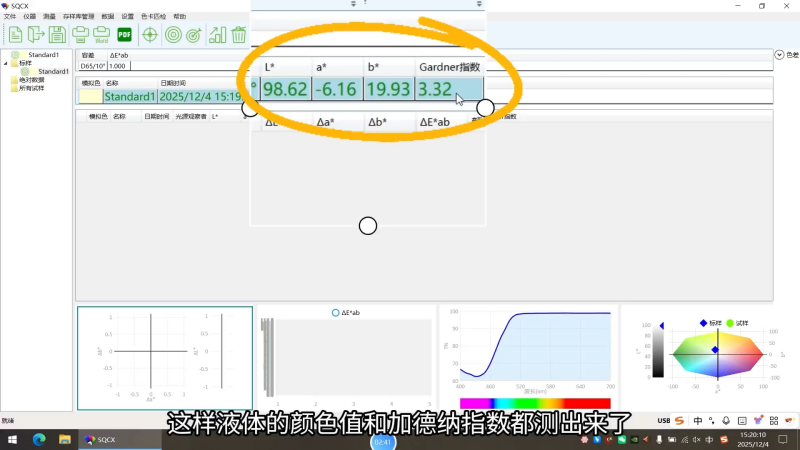Open the 仪器 menu

pyautogui.click(x=30, y=16)
